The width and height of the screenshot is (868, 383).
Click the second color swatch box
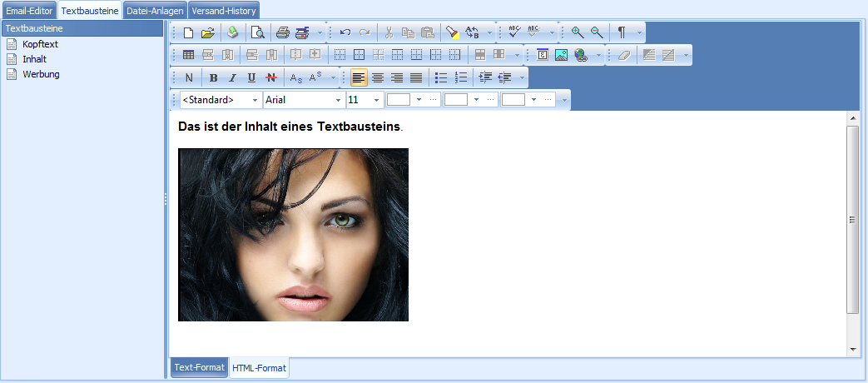[x=456, y=100]
